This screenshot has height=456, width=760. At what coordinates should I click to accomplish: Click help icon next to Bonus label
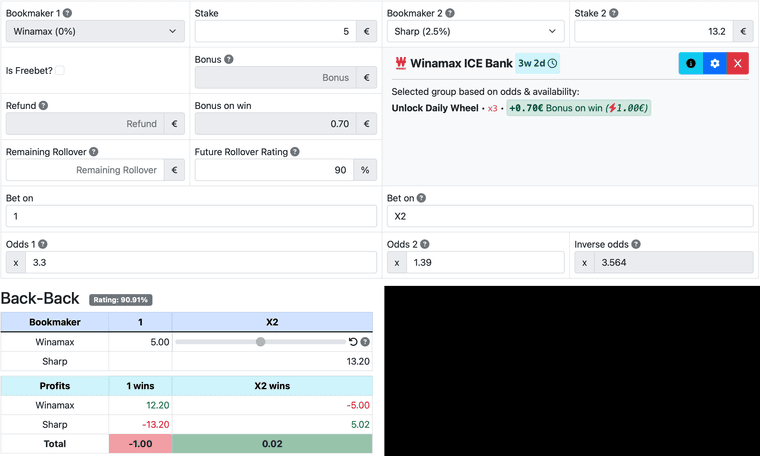[229, 59]
